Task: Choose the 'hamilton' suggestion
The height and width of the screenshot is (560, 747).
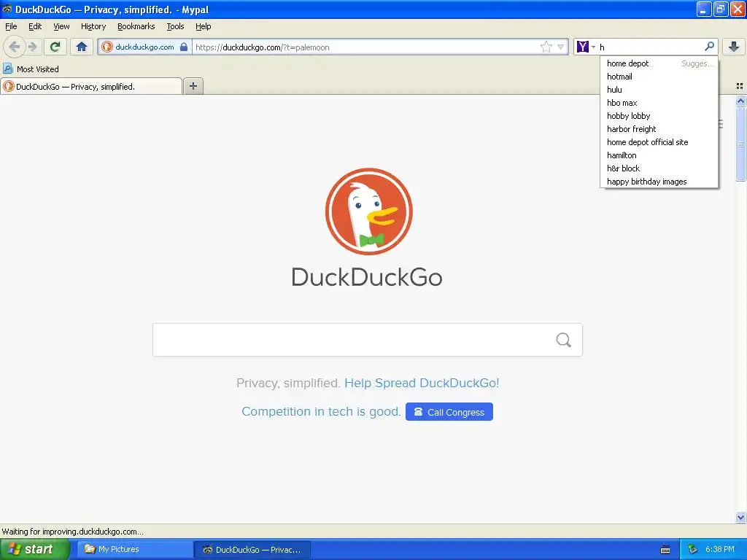Action: click(x=659, y=155)
